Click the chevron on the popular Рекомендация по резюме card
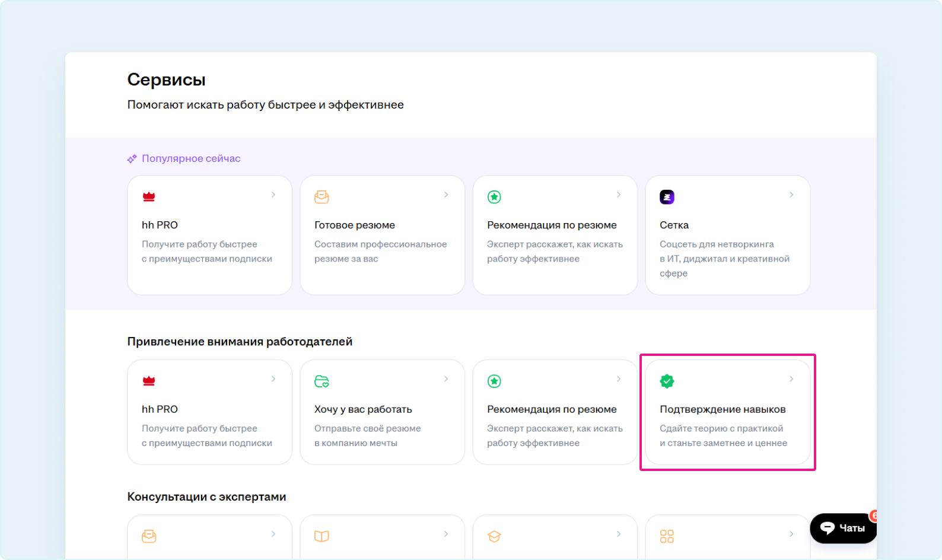The height and width of the screenshot is (560, 942). (619, 195)
